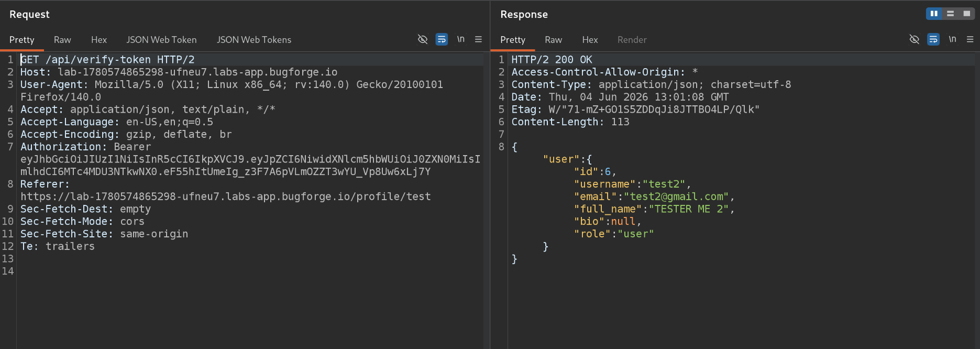
Task: Toggle show newline characters in Request panel
Action: point(461,39)
